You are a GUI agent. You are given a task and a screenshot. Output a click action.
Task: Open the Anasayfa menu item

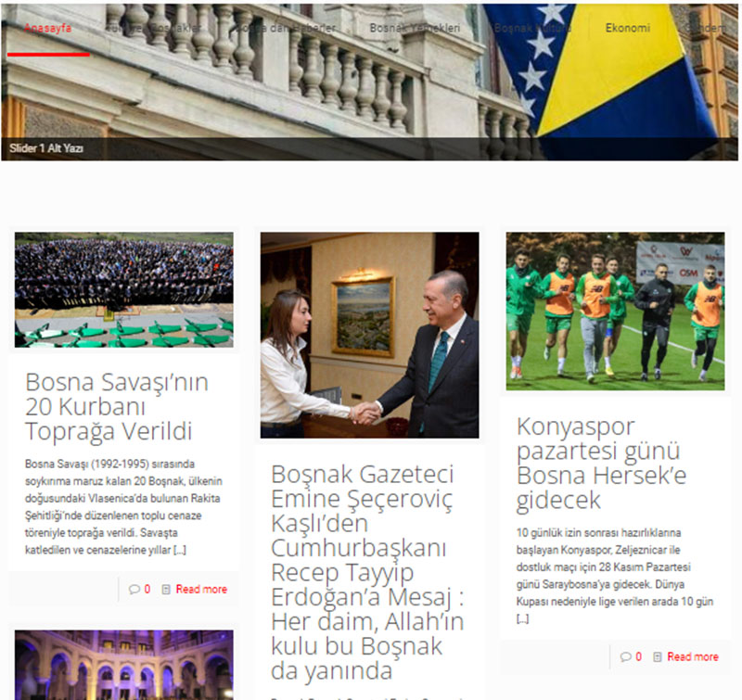48,28
